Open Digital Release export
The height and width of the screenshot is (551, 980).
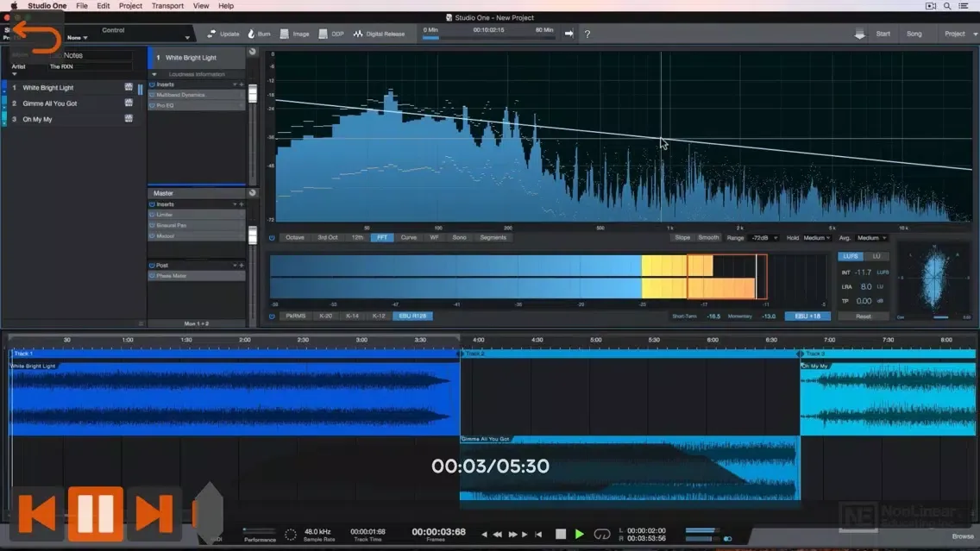(380, 34)
